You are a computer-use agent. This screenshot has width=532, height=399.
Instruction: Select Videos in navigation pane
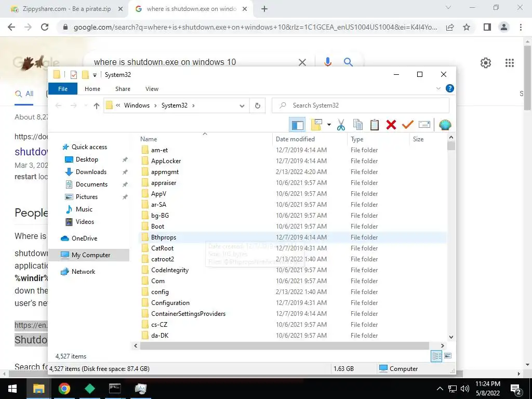point(85,222)
